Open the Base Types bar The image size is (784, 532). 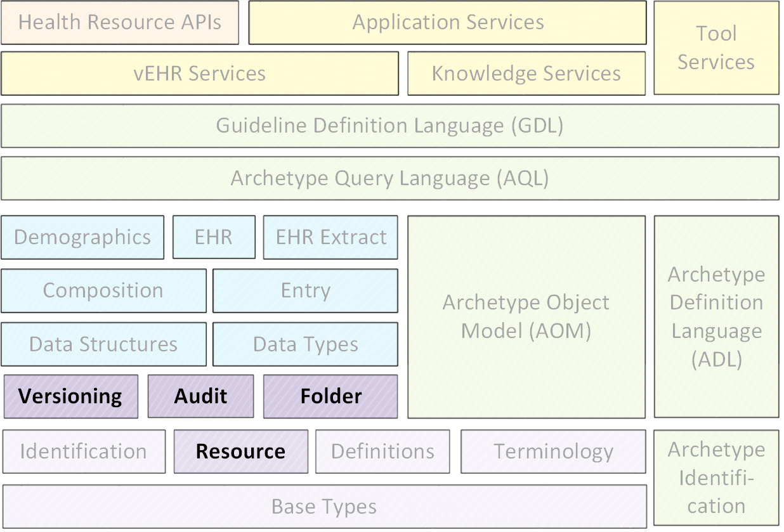tap(325, 507)
